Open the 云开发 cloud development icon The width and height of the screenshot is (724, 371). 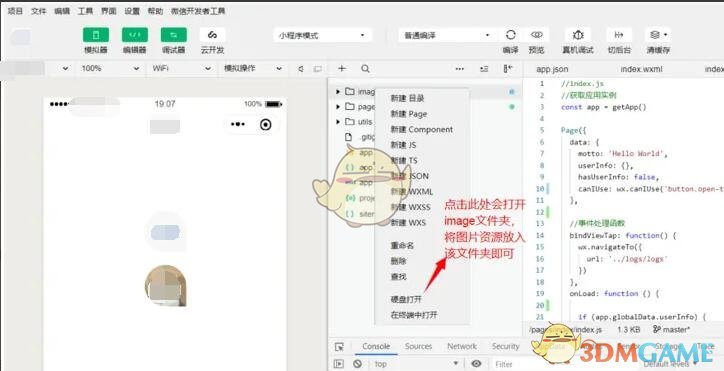pyautogui.click(x=212, y=35)
